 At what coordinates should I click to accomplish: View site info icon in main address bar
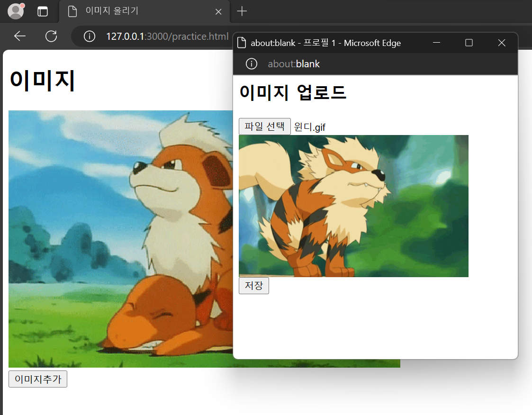point(90,36)
